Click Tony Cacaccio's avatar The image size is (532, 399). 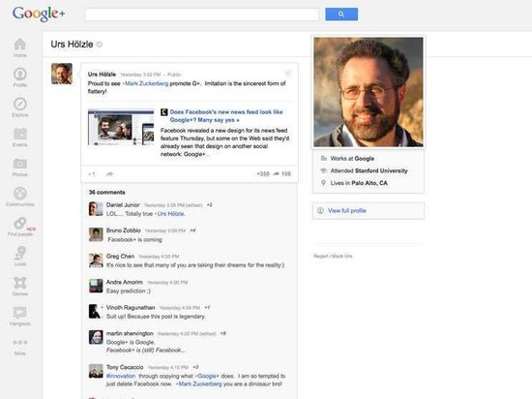(x=96, y=371)
